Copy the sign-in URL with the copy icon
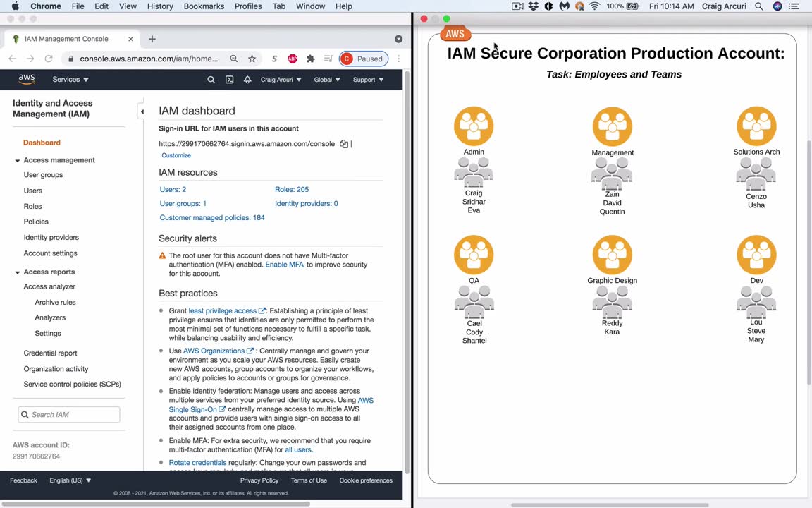 pos(344,144)
